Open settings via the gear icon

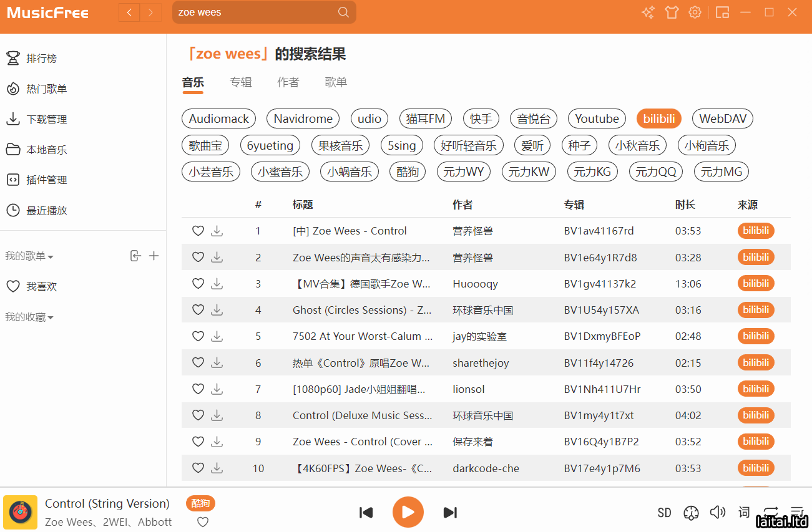coord(695,12)
